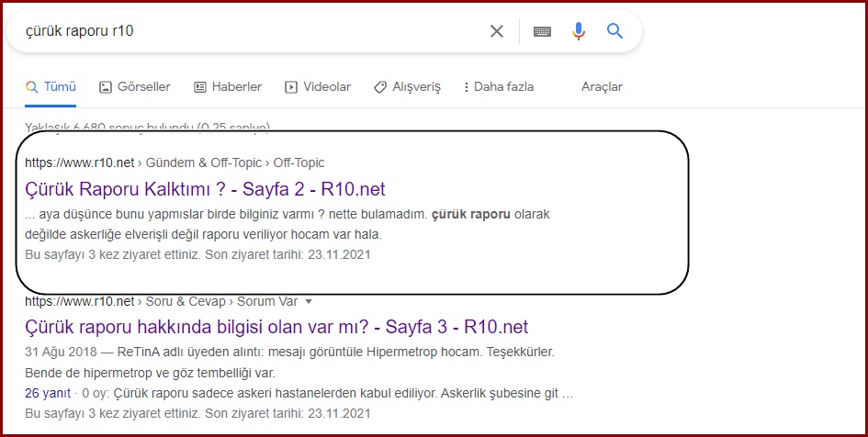Expand the Daha fazla menu
Screen dimensions: 868x437
click(x=498, y=87)
